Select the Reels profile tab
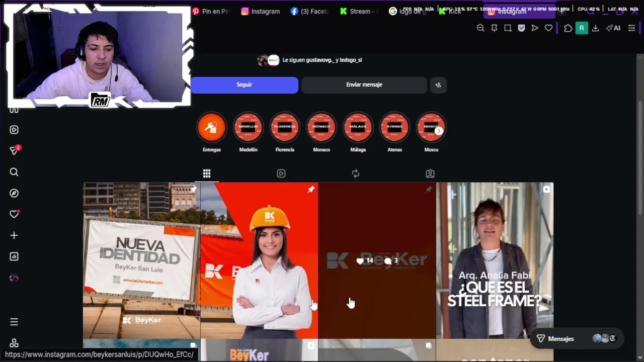This screenshot has width=644, height=362. [x=281, y=173]
